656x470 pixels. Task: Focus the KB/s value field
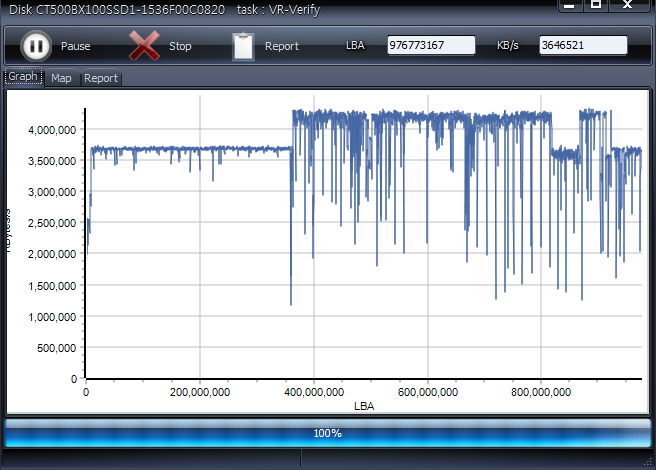582,46
